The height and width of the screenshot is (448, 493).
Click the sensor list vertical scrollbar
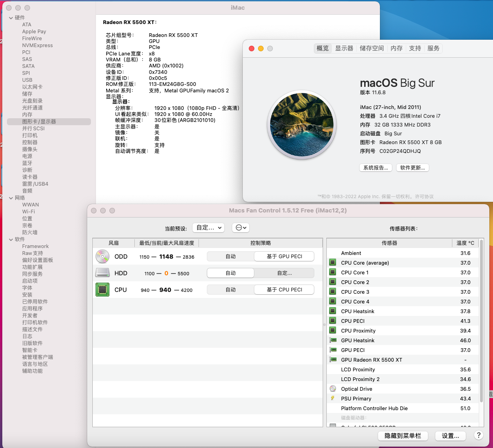tap(481, 321)
